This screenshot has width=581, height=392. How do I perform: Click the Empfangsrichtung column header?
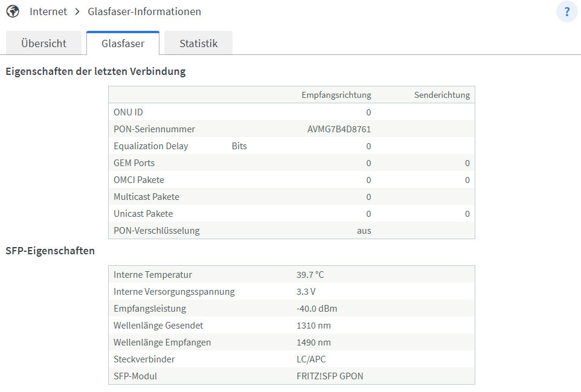336,95
